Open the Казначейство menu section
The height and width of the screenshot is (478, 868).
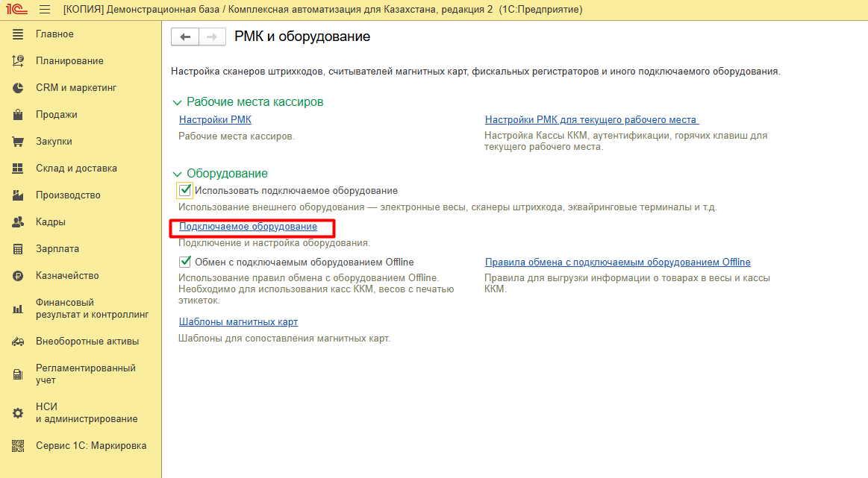pyautogui.click(x=67, y=276)
